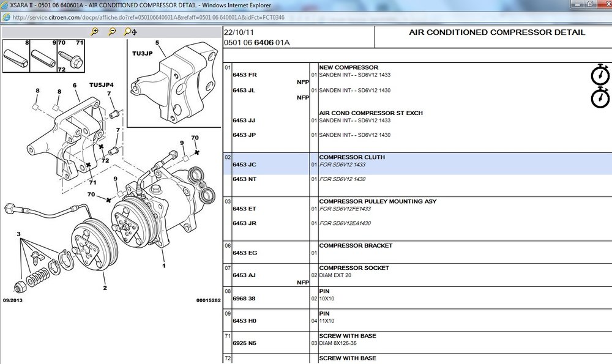Click FOR SD6V12 1430 description
The height and width of the screenshot is (364, 612).
[x=342, y=179]
